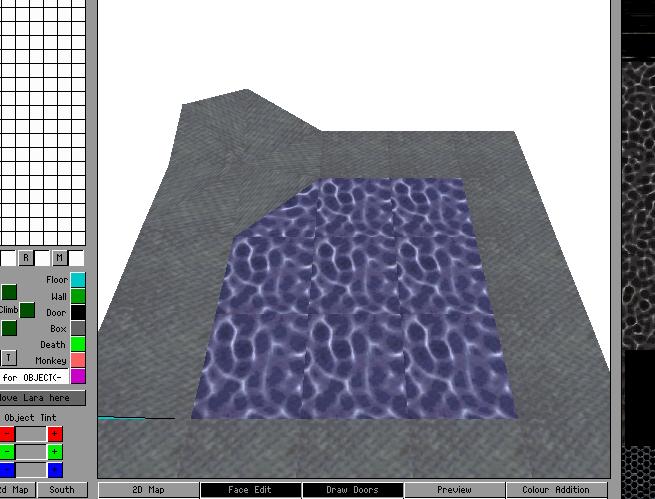Image resolution: width=655 pixels, height=499 pixels.
Task: Select the Box gray swatch
Action: click(77, 328)
